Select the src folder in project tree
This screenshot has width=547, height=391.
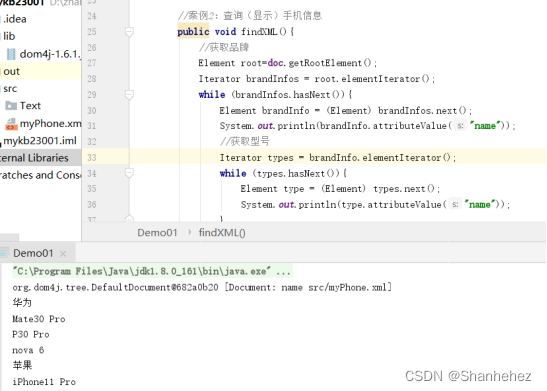pyautogui.click(x=10, y=89)
